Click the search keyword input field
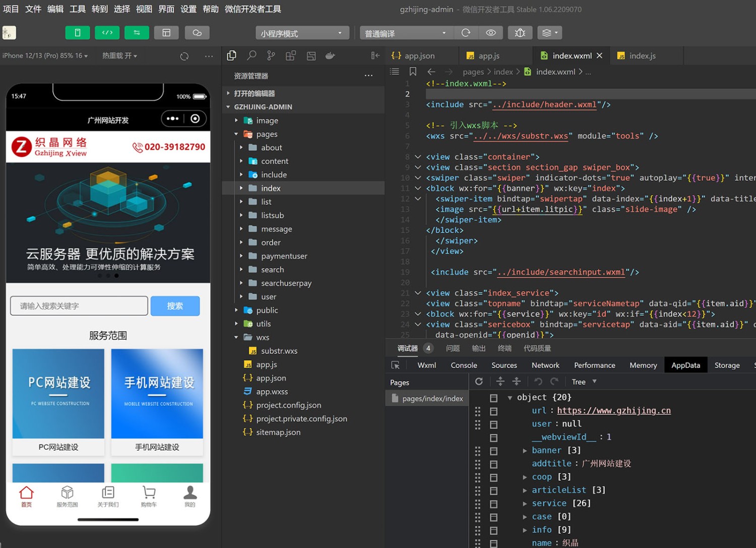Screen dimensions: 756x548 point(79,306)
